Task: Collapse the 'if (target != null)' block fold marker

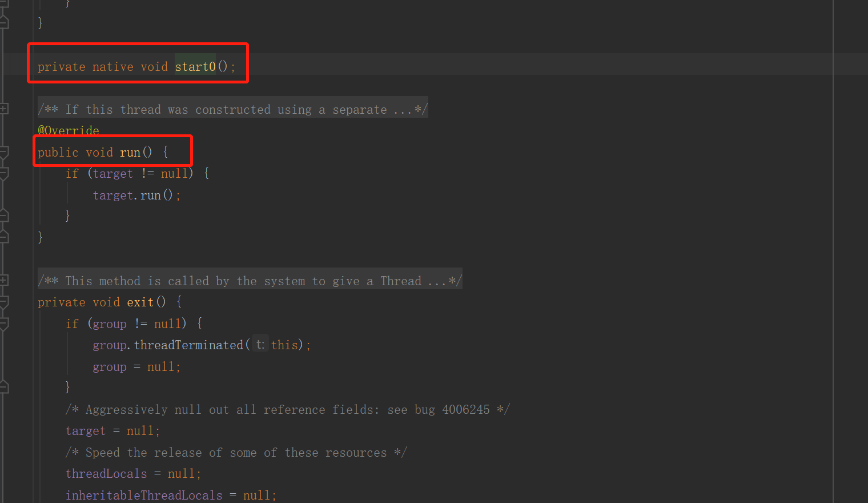Action: (3, 173)
